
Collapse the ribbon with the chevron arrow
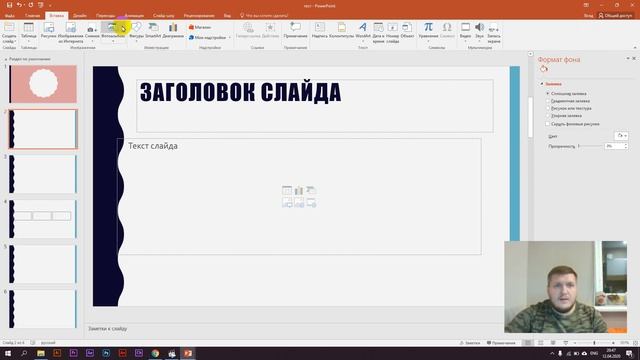pyautogui.click(x=635, y=47)
